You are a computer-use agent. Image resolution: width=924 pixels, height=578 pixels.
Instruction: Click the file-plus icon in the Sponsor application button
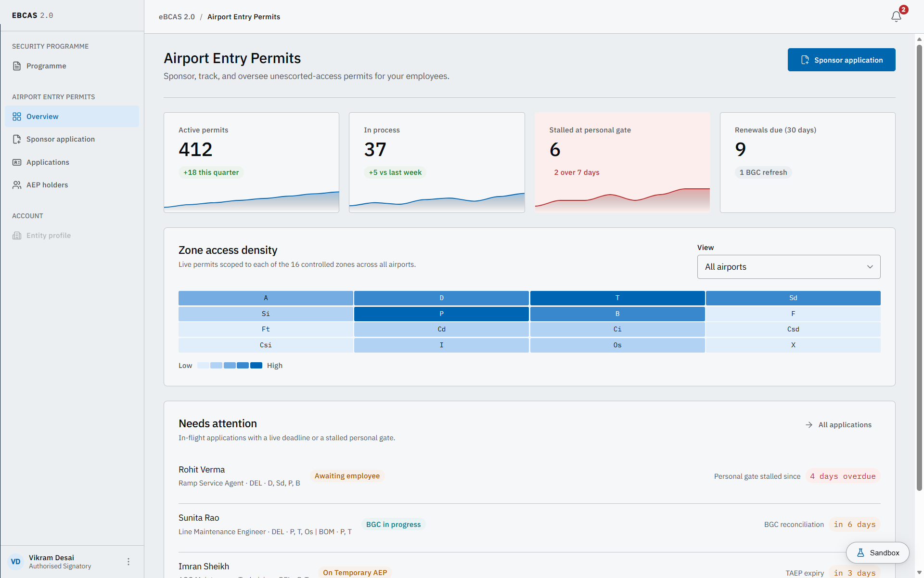point(805,60)
